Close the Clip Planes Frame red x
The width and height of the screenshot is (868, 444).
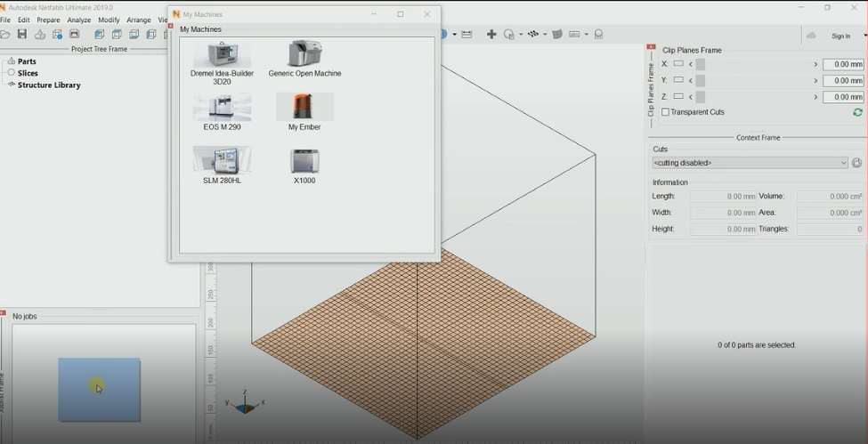(651, 47)
